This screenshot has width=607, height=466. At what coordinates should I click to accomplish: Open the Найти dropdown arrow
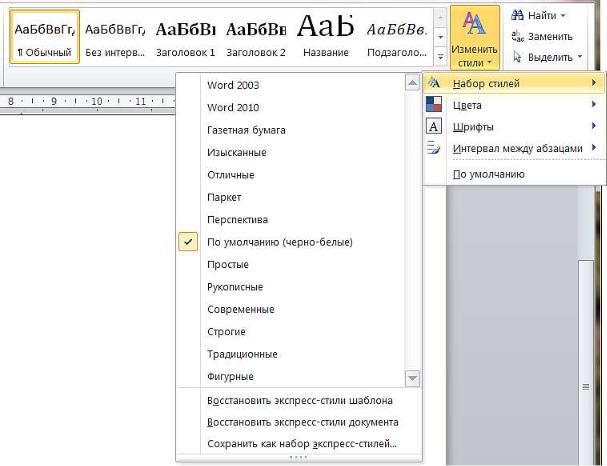(x=563, y=15)
